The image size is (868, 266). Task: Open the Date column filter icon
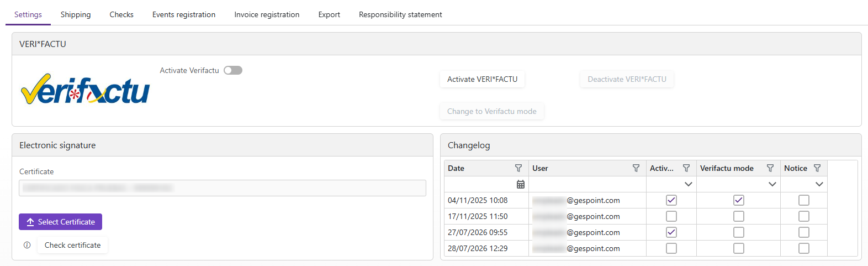click(x=518, y=168)
